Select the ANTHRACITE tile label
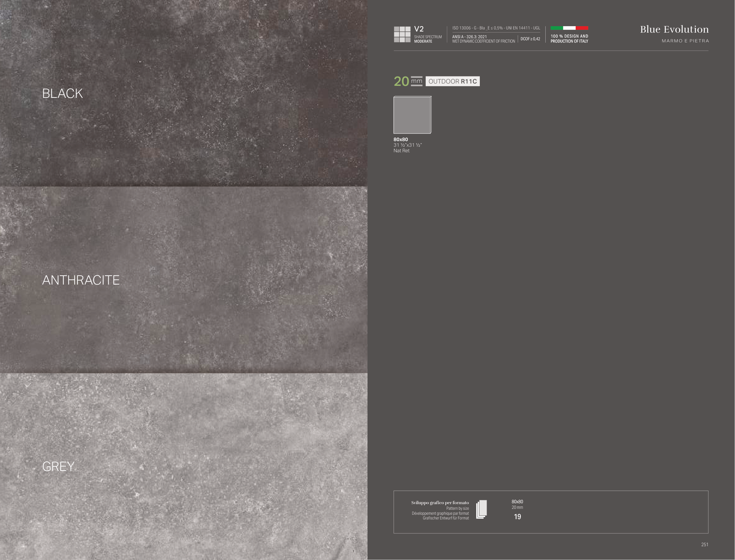The image size is (735, 560). coord(81,280)
